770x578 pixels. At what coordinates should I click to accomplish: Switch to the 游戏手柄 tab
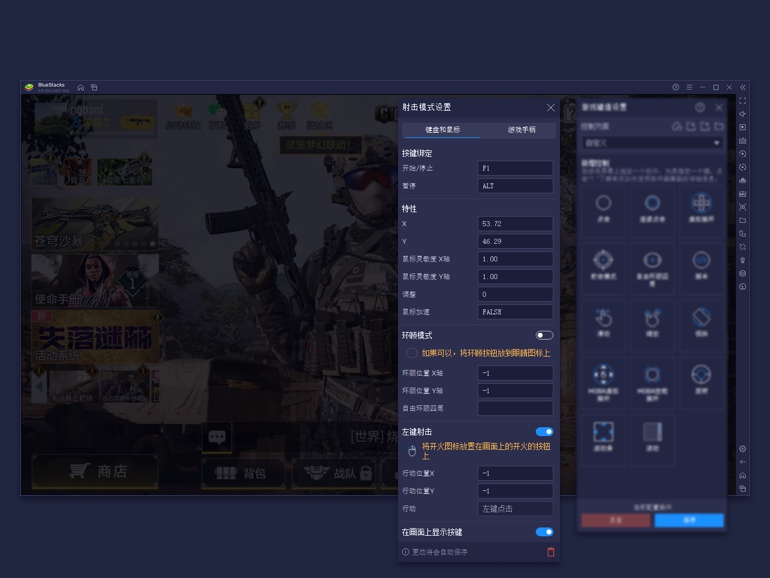521,130
